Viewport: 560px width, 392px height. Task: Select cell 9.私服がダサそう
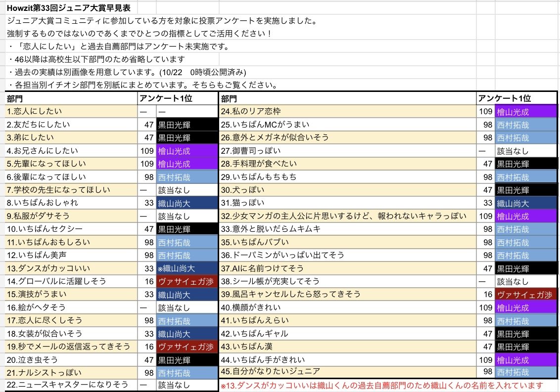pyautogui.click(x=71, y=216)
